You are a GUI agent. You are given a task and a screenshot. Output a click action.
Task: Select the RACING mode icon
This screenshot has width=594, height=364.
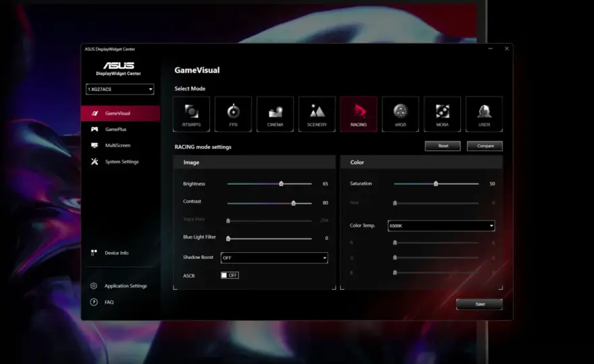pyautogui.click(x=358, y=114)
